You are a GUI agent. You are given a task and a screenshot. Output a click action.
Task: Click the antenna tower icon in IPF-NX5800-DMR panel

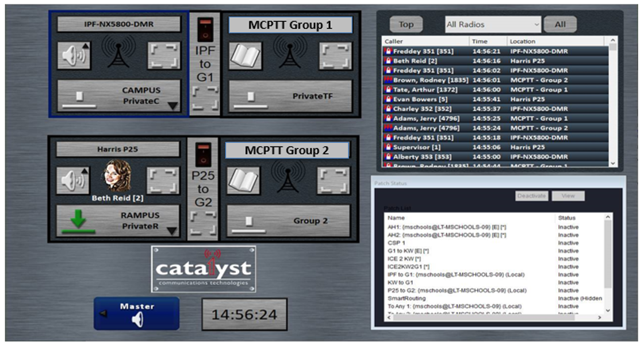tap(118, 52)
